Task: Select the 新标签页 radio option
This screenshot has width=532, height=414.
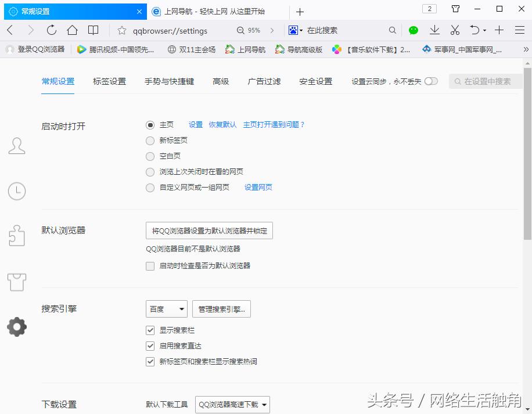Action: pos(150,140)
